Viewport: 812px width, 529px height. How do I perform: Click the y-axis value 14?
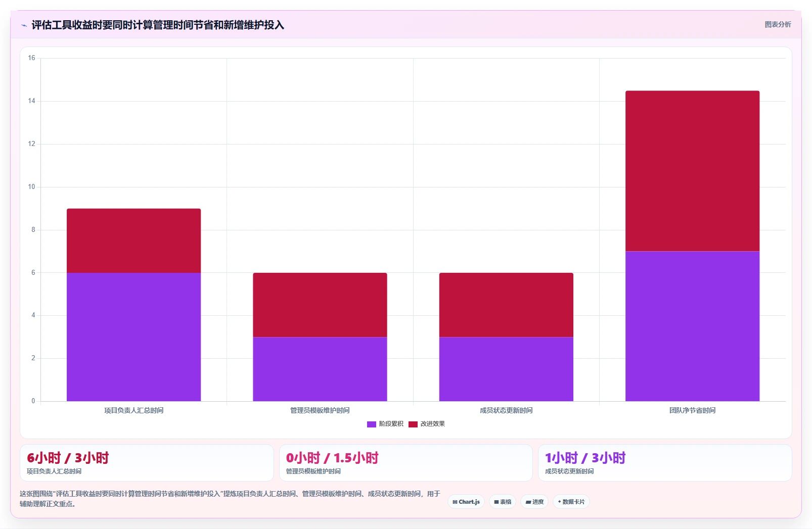31,101
